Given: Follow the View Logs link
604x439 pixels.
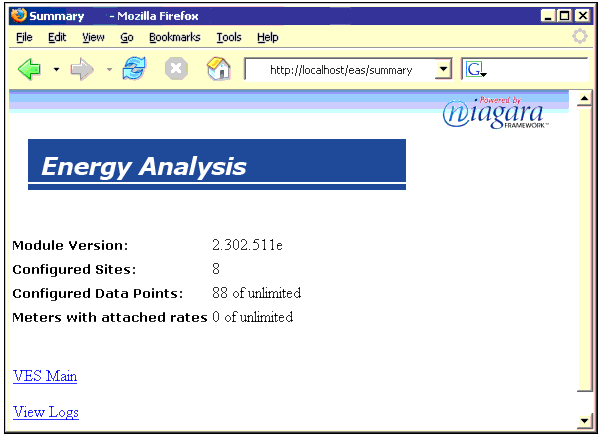Looking at the screenshot, I should click(x=46, y=412).
